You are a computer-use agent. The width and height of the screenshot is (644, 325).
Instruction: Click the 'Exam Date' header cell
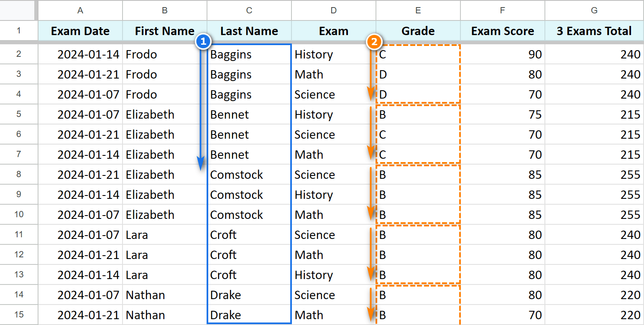click(80, 31)
